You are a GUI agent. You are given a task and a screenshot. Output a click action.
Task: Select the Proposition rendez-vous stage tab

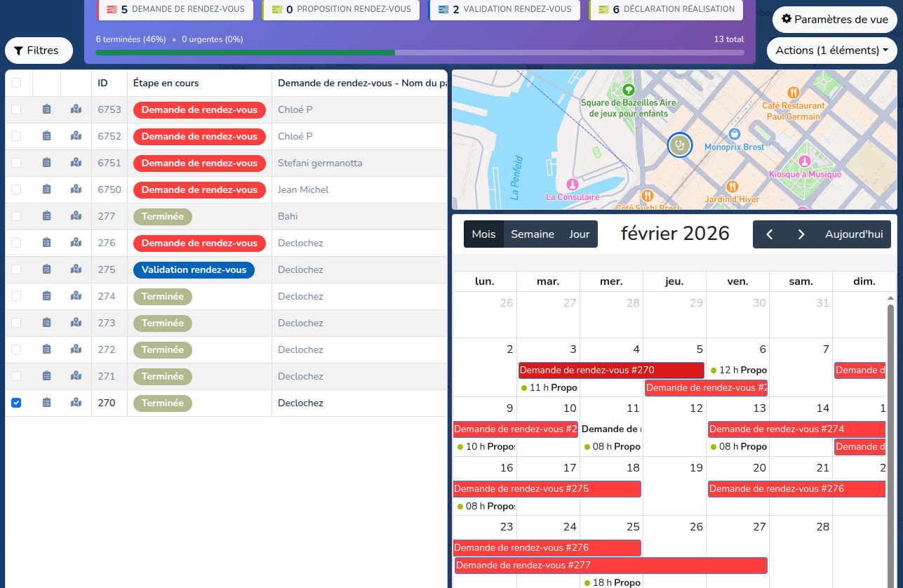(341, 9)
